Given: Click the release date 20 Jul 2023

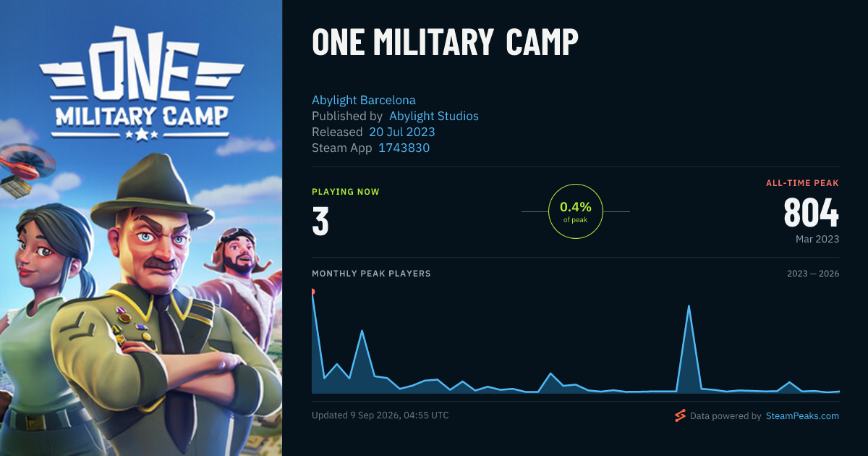Looking at the screenshot, I should pos(402,132).
